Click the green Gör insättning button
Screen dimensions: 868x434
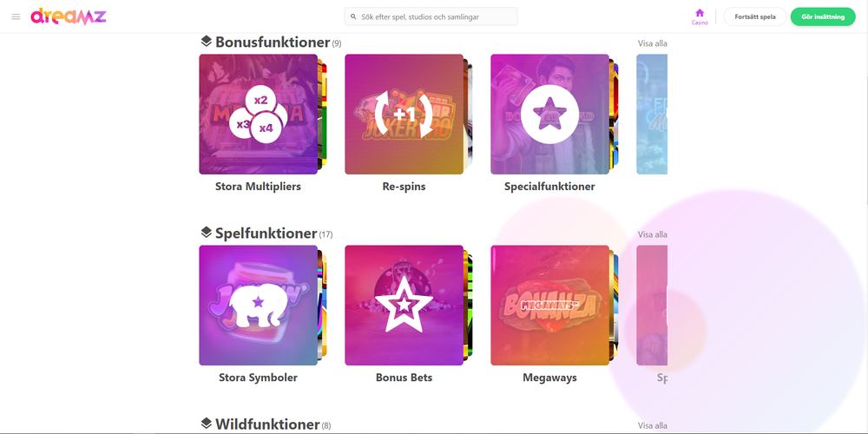[x=823, y=16]
